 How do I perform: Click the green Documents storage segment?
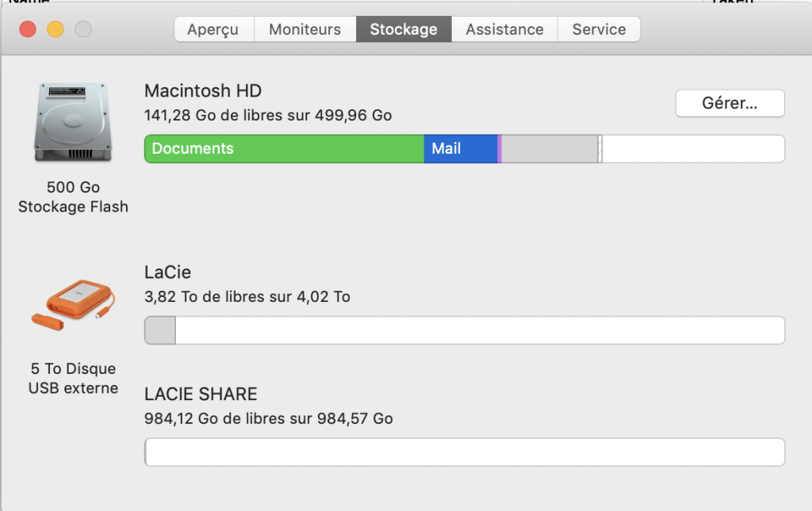tap(284, 149)
